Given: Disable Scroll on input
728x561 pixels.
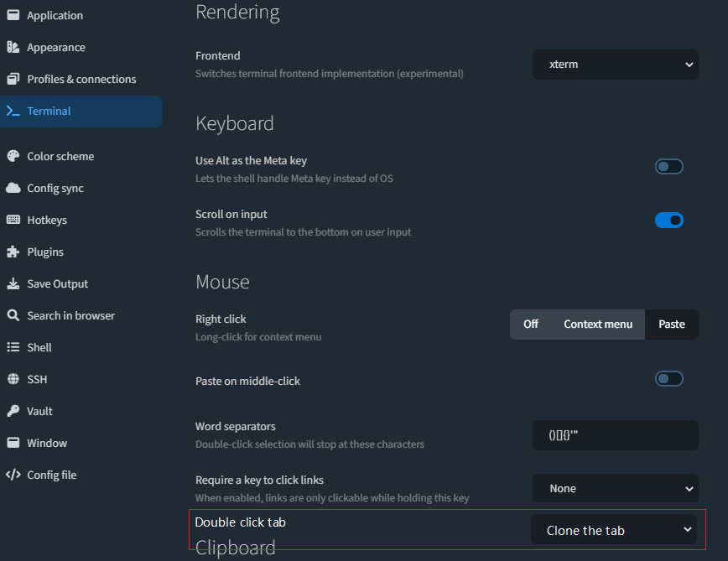Looking at the screenshot, I should [668, 220].
